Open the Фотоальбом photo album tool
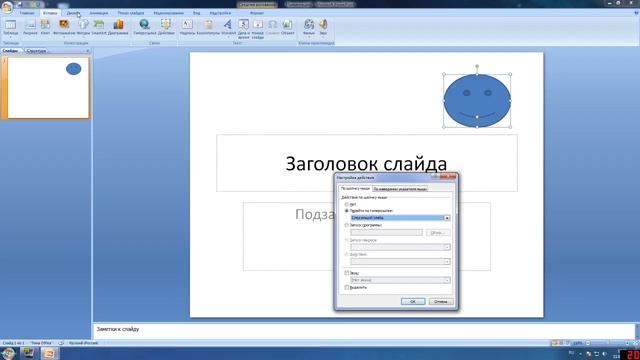640x360 pixels. [x=64, y=27]
